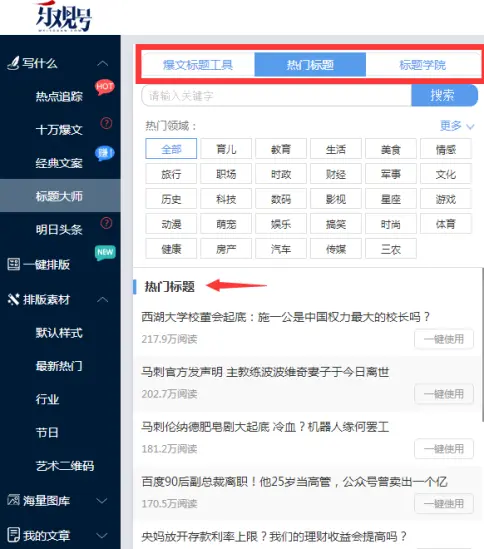This screenshot has height=549, width=484.
Task: Click the keyword search input field
Action: point(276,95)
